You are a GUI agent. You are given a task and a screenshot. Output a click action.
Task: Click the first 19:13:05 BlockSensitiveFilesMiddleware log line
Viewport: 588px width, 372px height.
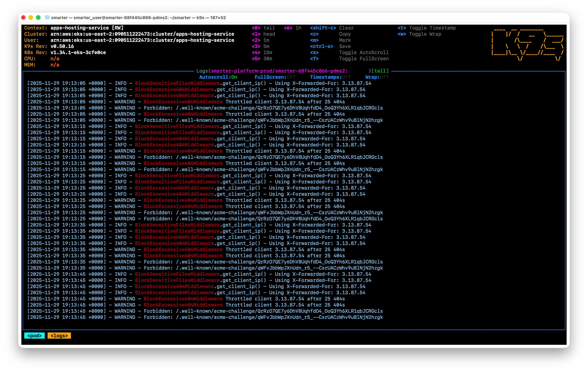click(x=199, y=83)
